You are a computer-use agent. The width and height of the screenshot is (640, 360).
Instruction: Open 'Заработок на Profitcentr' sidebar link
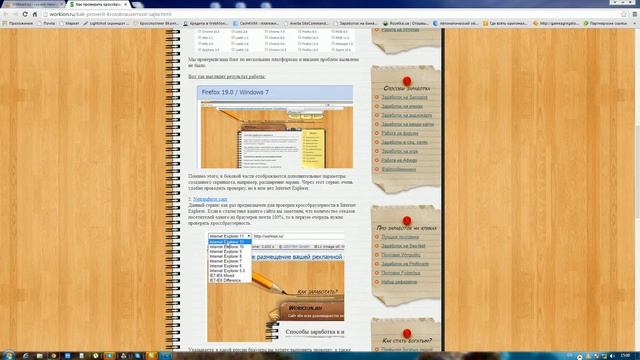tap(405, 264)
